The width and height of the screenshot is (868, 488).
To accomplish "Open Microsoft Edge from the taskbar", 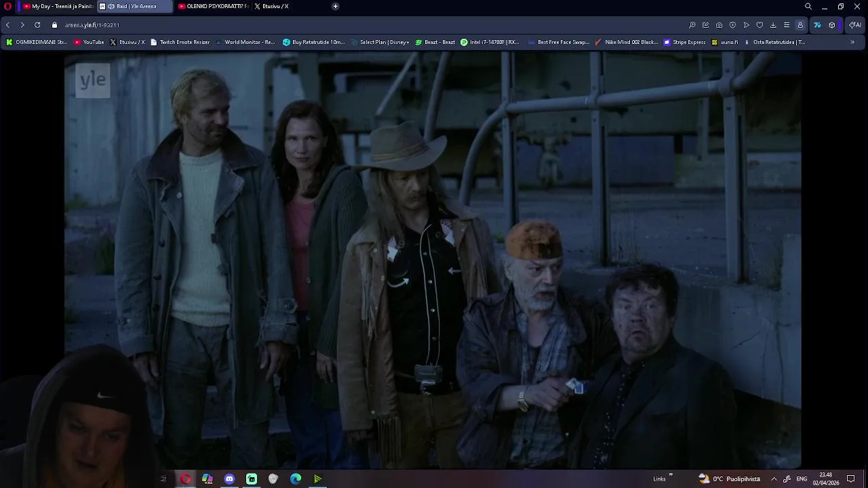I will tap(296, 479).
